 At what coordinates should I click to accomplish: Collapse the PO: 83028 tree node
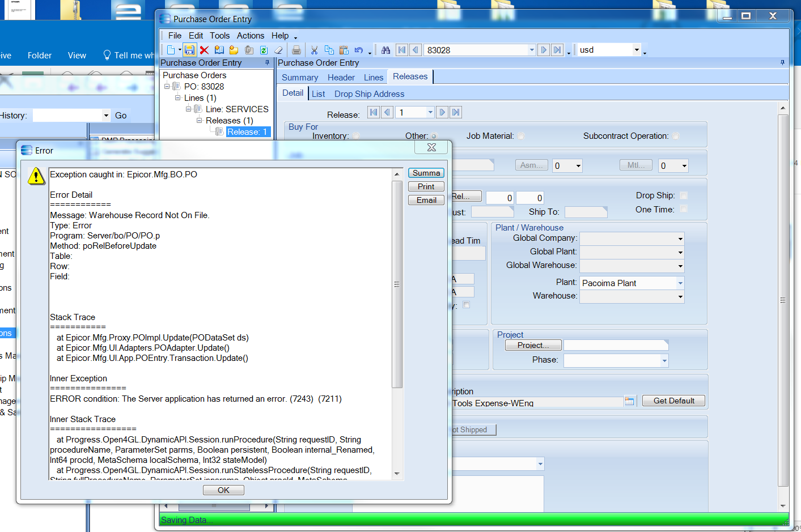pyautogui.click(x=167, y=87)
